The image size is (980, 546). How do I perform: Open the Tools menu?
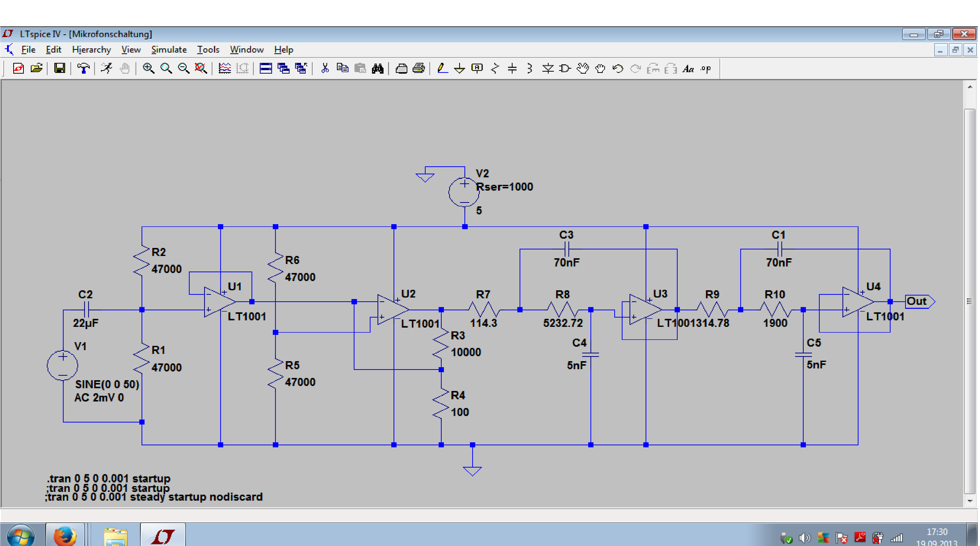tap(208, 49)
